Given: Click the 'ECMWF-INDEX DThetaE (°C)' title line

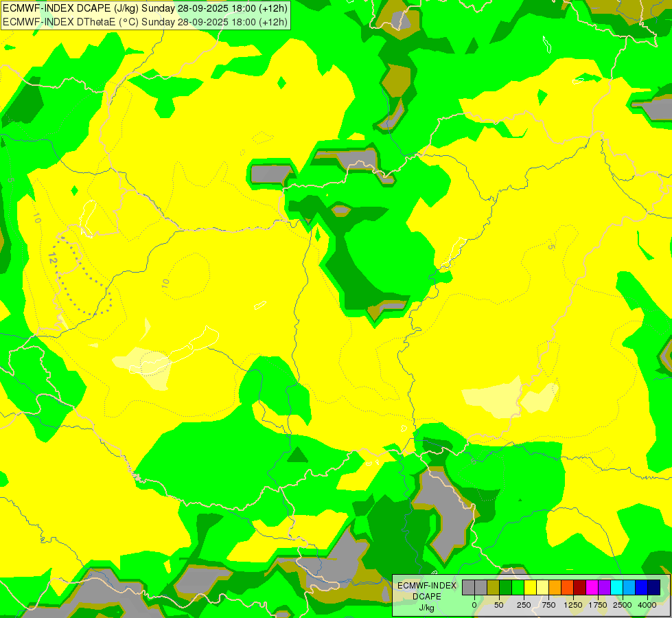Looking at the screenshot, I should pos(146,21).
